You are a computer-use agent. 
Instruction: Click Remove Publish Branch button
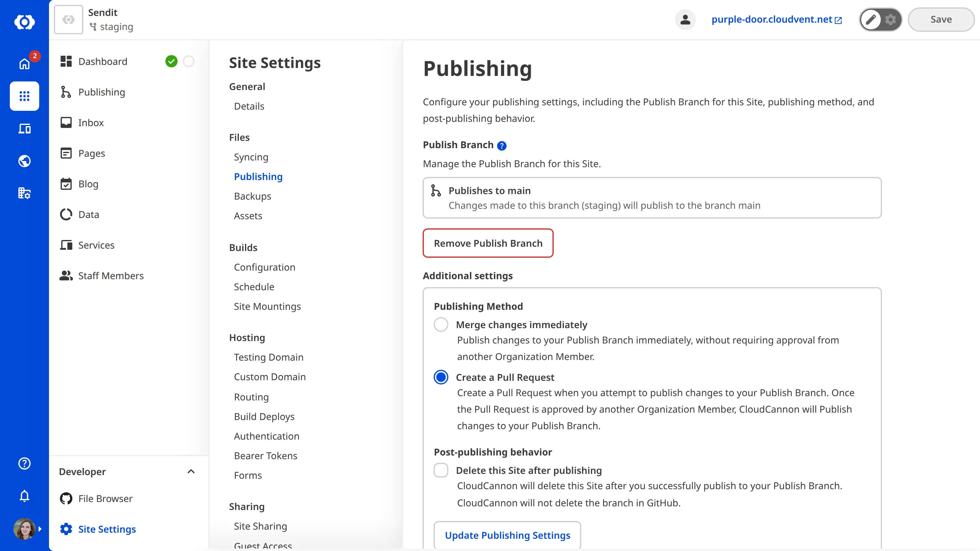coord(488,243)
